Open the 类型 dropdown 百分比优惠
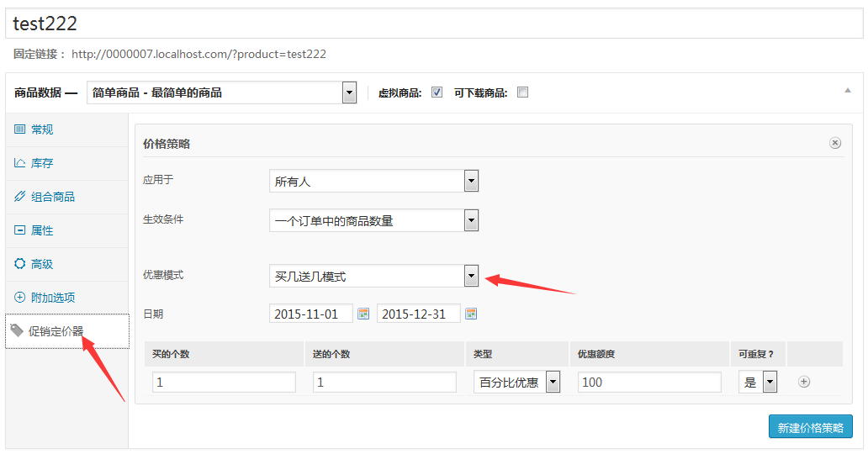 coord(517,382)
